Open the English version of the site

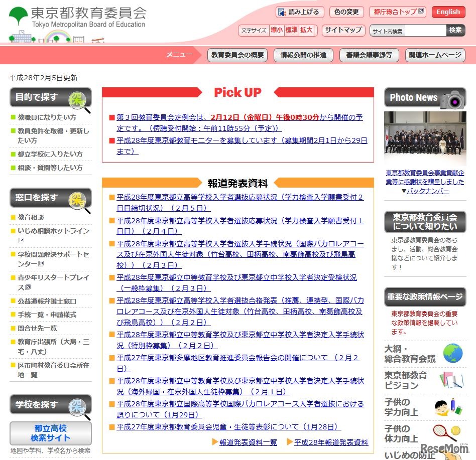pos(447,12)
